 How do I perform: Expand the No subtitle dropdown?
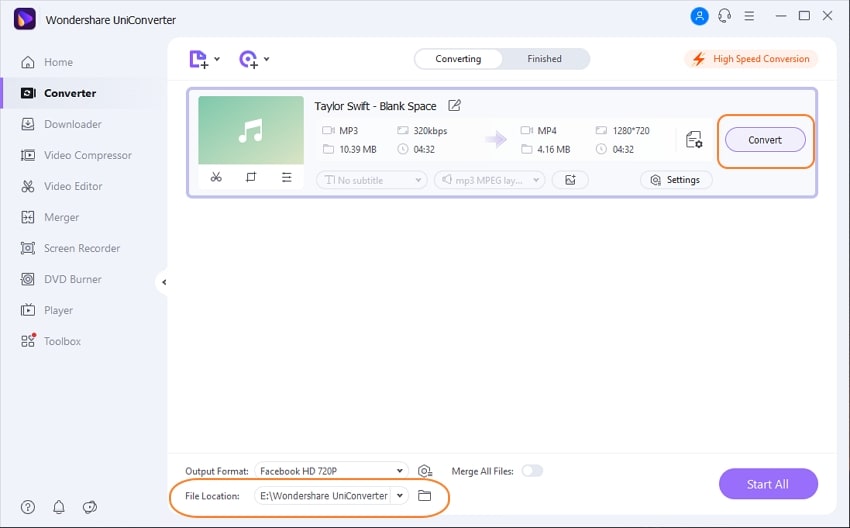tap(372, 180)
